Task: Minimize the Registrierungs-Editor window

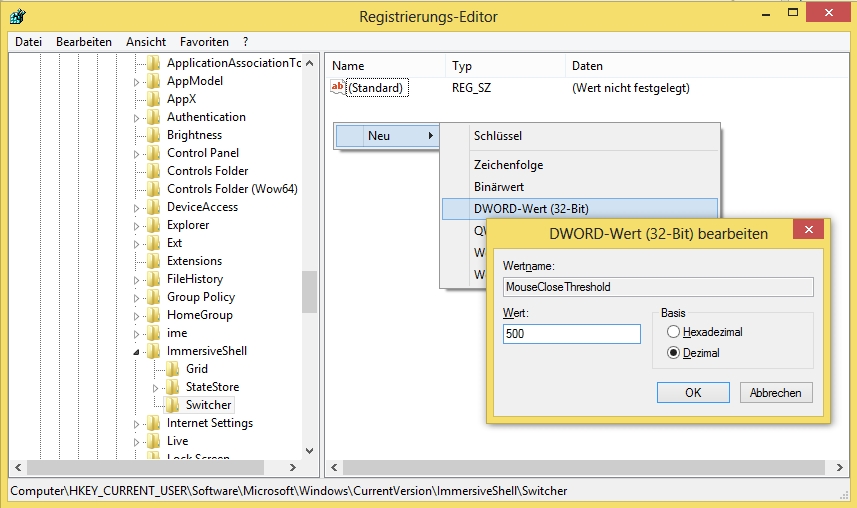Action: click(766, 13)
